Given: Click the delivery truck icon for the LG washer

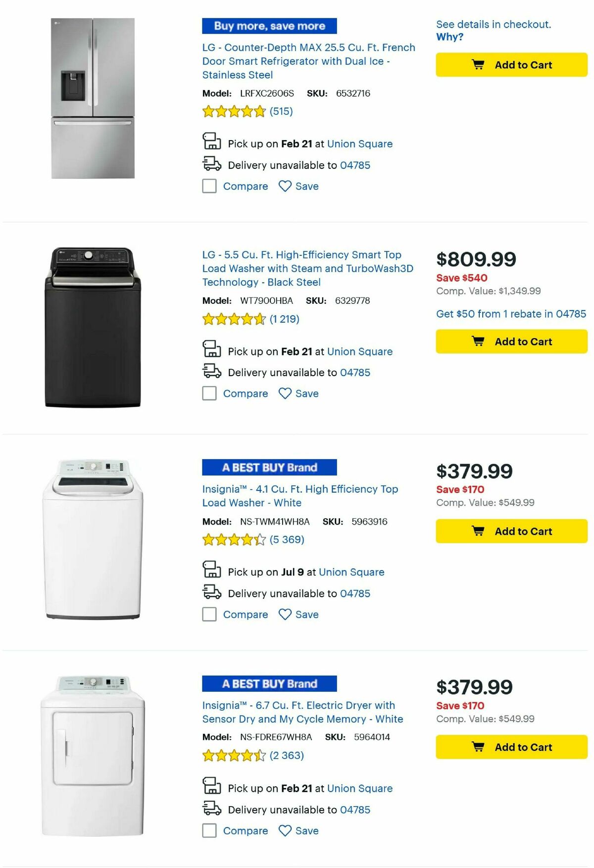Looking at the screenshot, I should point(212,372).
